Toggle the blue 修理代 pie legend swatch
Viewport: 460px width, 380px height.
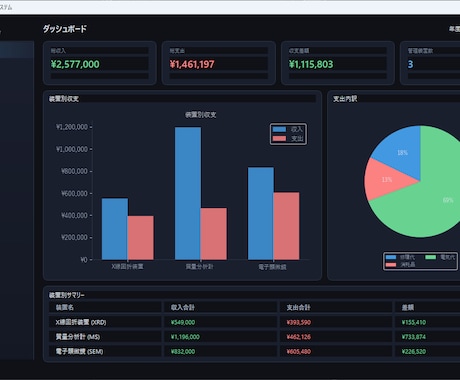pyautogui.click(x=391, y=257)
